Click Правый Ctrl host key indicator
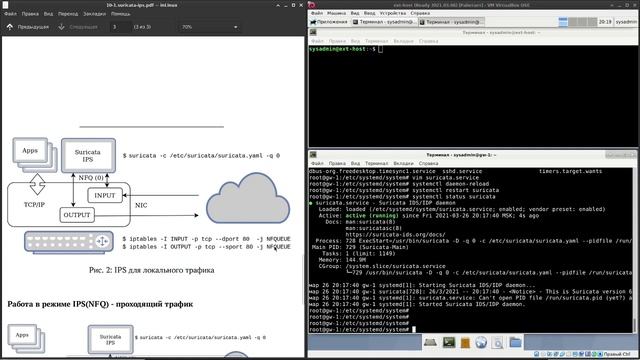 (x=617, y=354)
